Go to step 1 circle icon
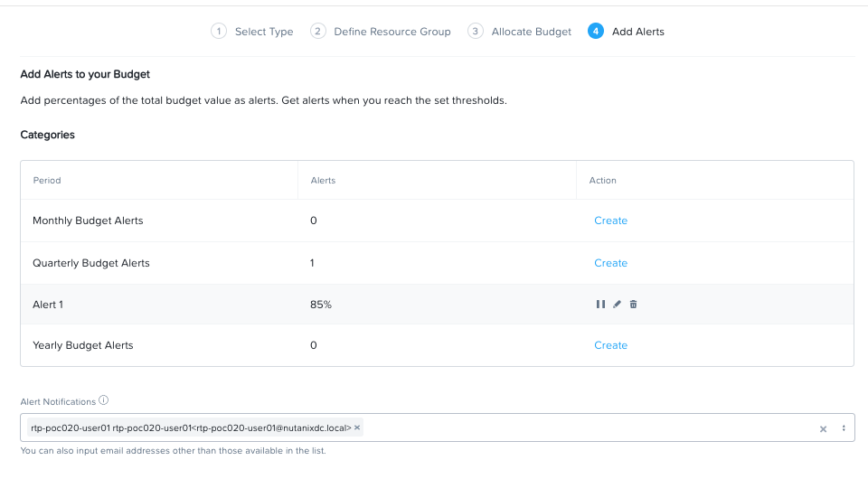 219,31
